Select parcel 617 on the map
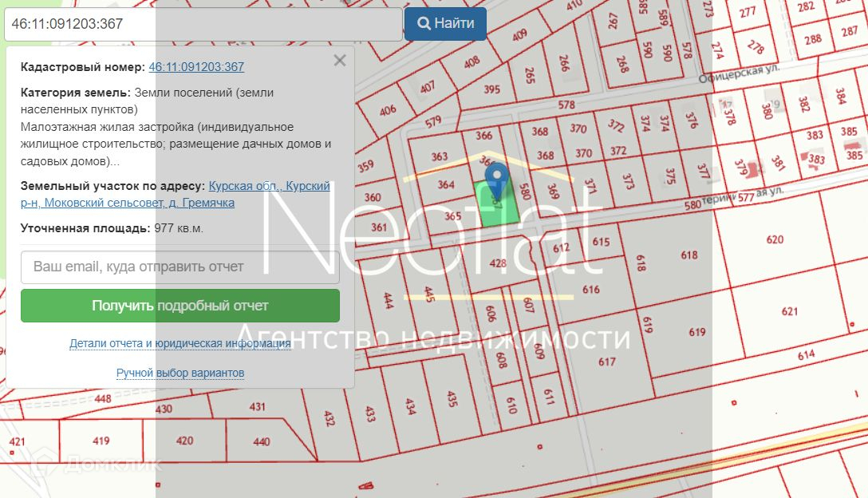Screen dimensions: 868x498 click(606, 362)
